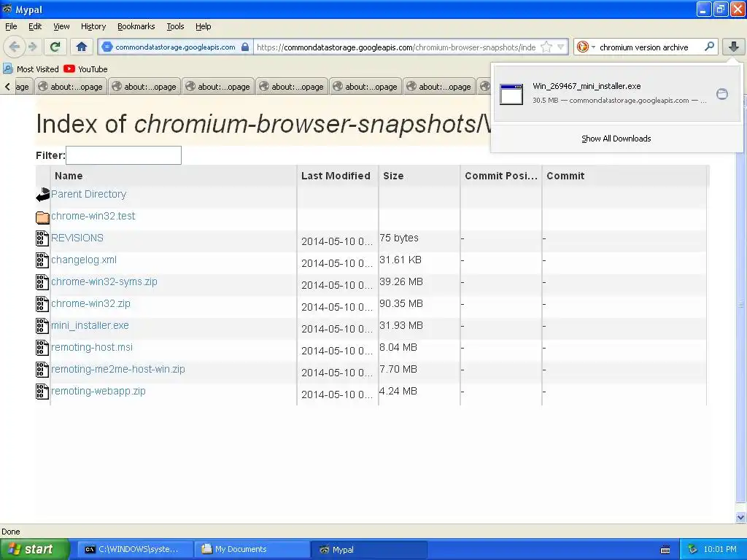The image size is (747, 560).
Task: Click the 75 bytes size cell
Action: 399,238
